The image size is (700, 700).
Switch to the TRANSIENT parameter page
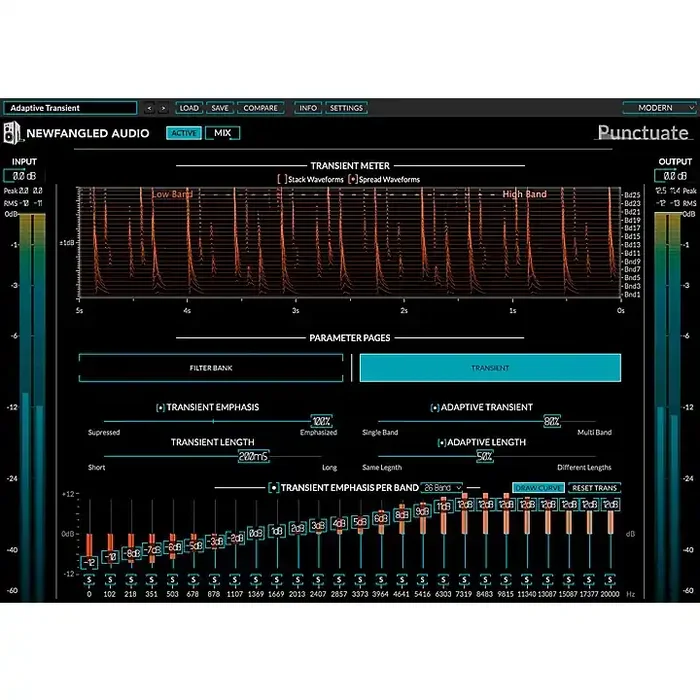(490, 368)
